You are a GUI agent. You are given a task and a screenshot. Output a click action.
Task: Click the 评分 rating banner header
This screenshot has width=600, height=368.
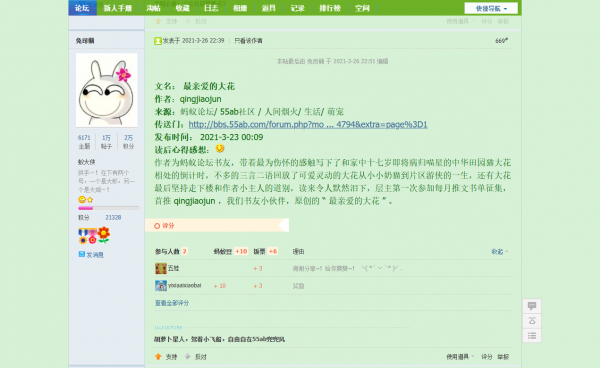217,225
